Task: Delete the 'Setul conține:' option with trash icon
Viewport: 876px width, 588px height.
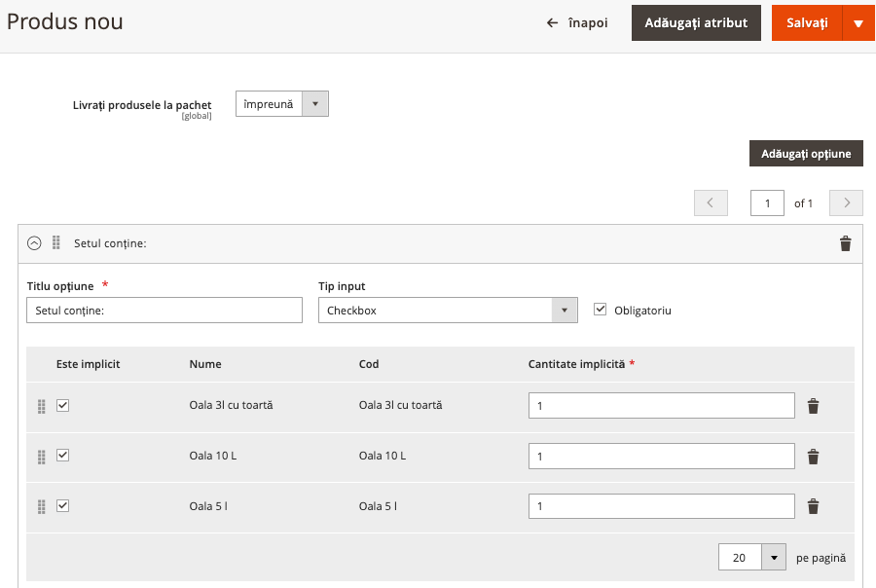Action: 845,243
